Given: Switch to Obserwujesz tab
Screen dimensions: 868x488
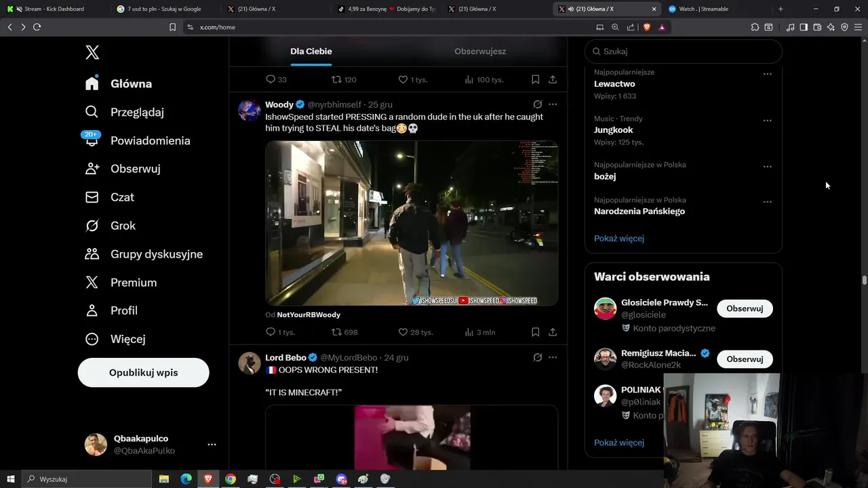Looking at the screenshot, I should [x=480, y=52].
